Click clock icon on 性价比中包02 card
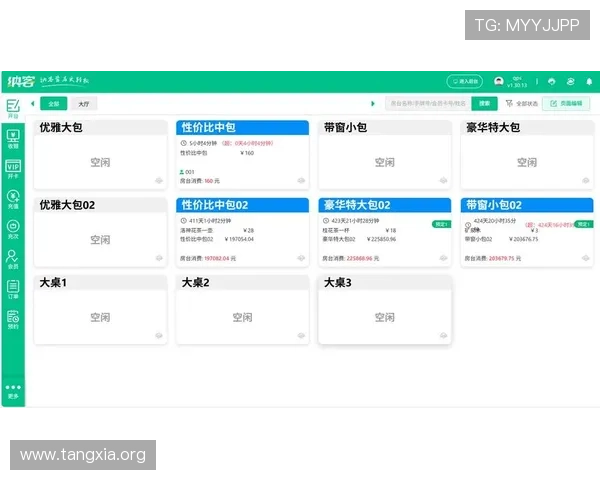Screen dimensions: 600x480 [x=183, y=221]
